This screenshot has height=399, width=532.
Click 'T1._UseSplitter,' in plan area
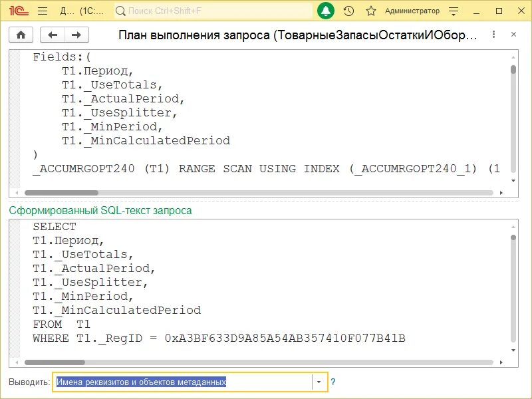pos(120,112)
